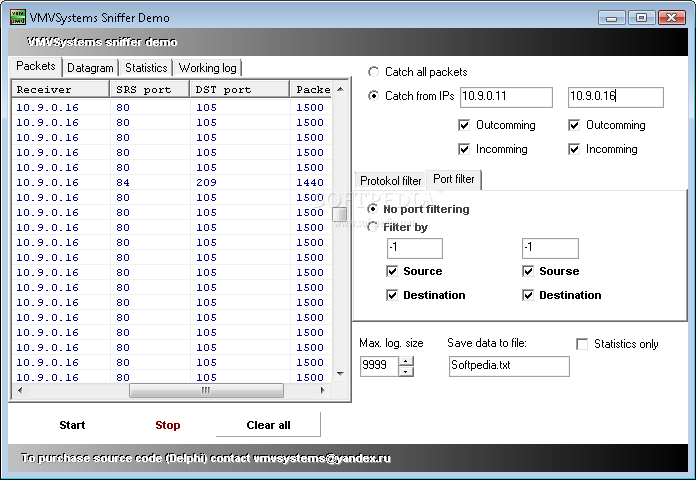The height and width of the screenshot is (480, 696).
Task: Click the horizontal scroll left arrow
Action: point(20,390)
